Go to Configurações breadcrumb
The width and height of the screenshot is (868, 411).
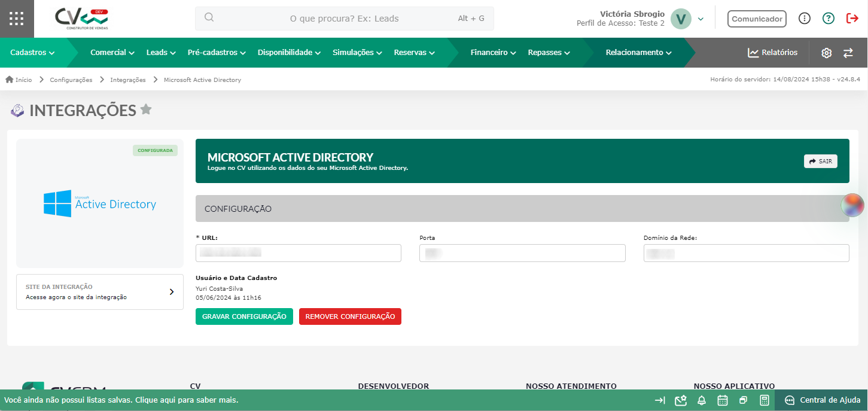(x=71, y=80)
